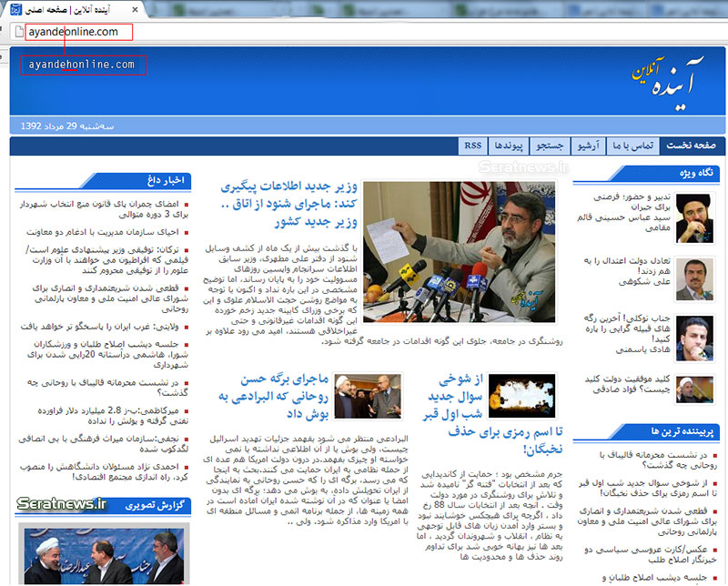Click the page icon in address bar
This screenshot has width=728, height=586.
[x=19, y=32]
